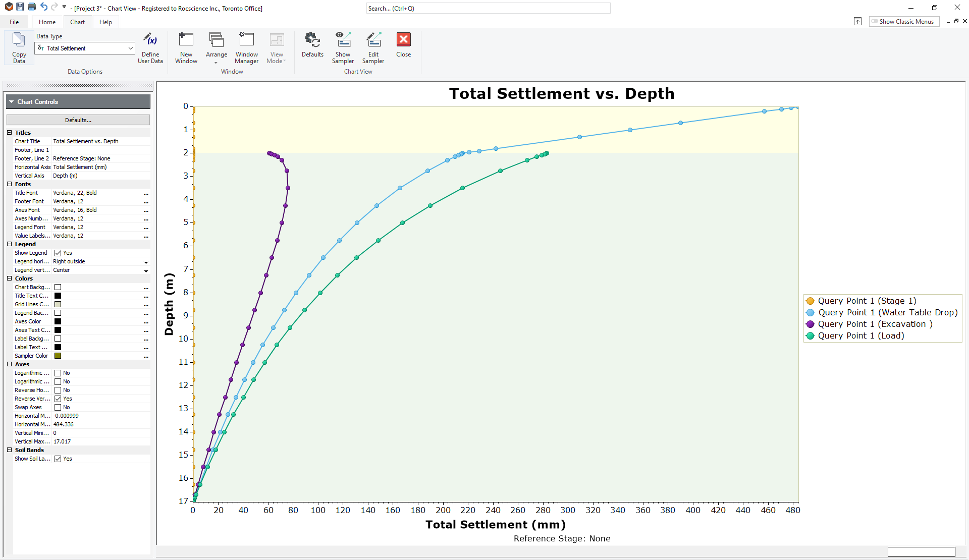Click the Search field at the top
The image size is (969, 560).
pyautogui.click(x=488, y=8)
